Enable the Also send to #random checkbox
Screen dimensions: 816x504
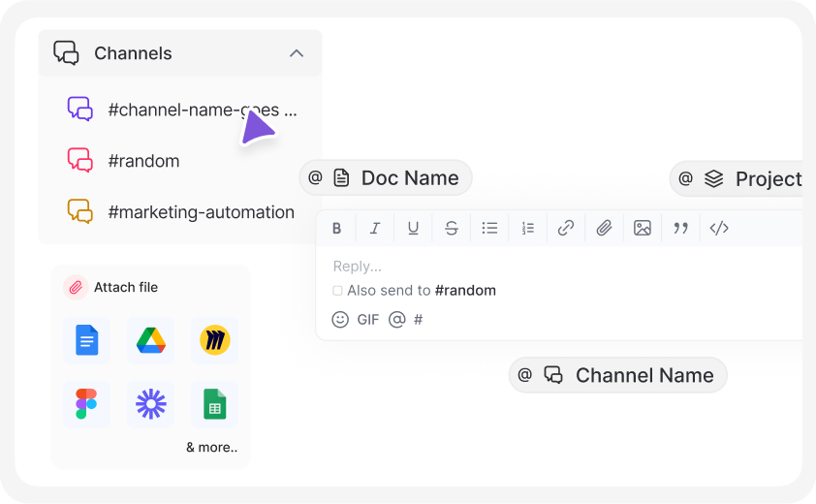point(337,291)
